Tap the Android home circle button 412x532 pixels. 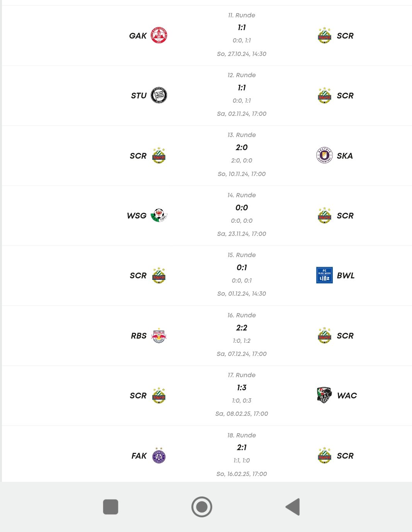202,507
